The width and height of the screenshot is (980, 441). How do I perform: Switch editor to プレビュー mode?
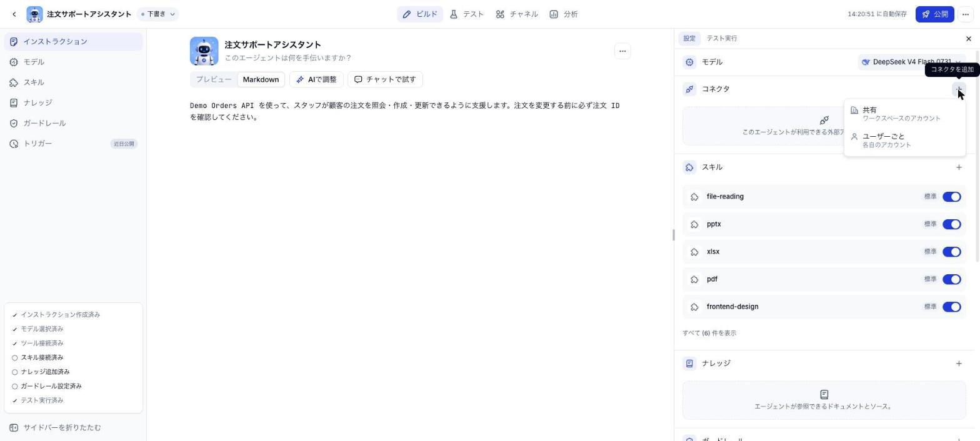(214, 79)
